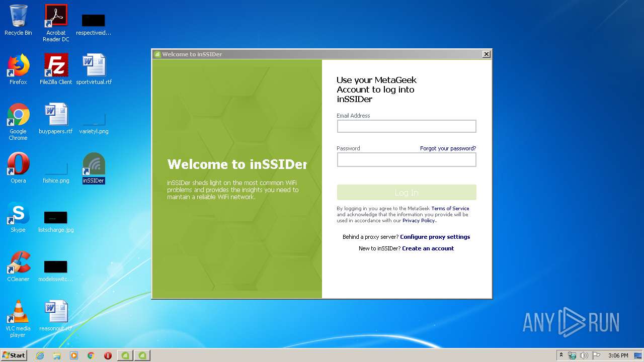This screenshot has height=362, width=644.
Task: Select fishice.png file icon
Action: [x=56, y=173]
